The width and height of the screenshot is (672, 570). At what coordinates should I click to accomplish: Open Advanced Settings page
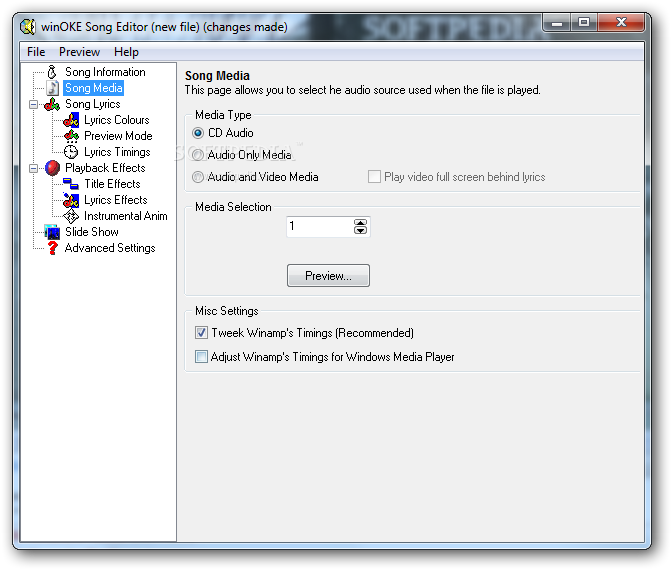pos(110,248)
